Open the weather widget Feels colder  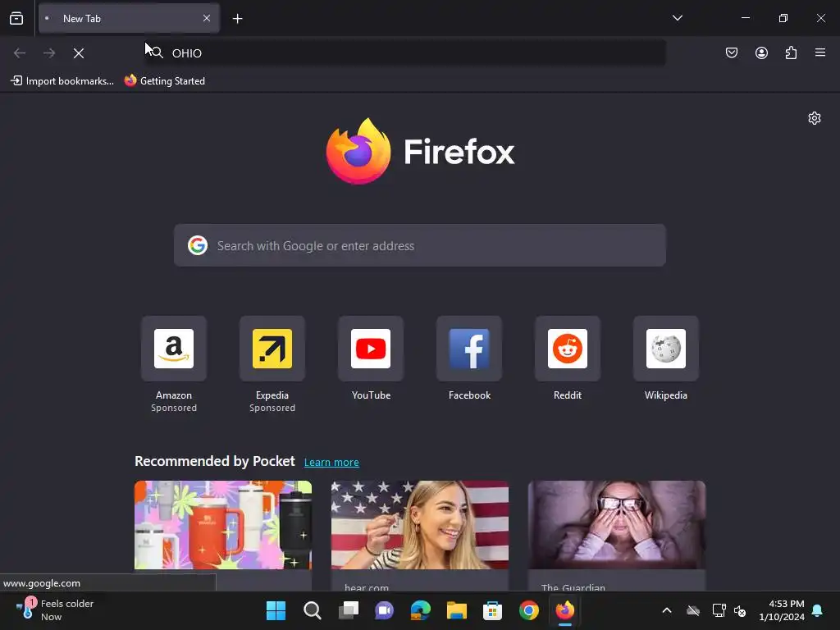coord(55,610)
